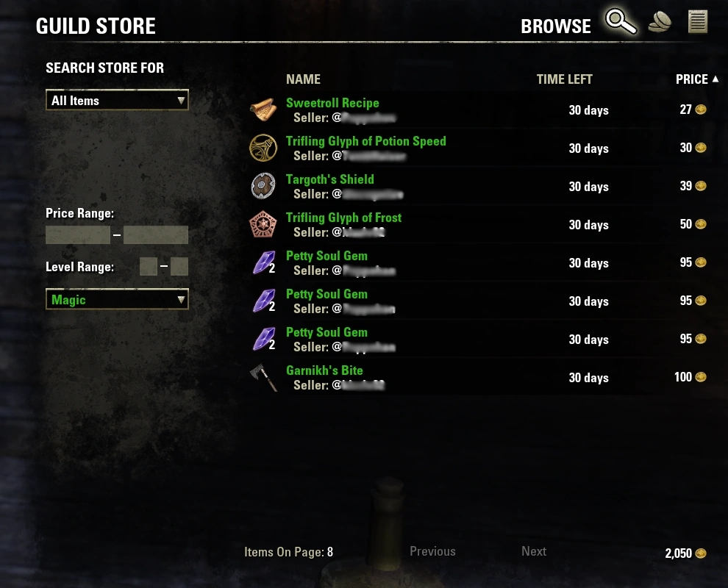Open the Magic quality dropdown
This screenshot has width=728, height=588.
[x=117, y=299]
